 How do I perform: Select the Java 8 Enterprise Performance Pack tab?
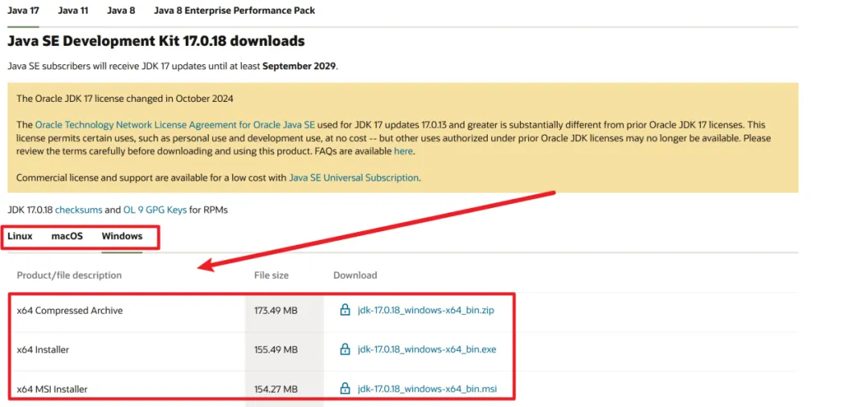pos(235,10)
